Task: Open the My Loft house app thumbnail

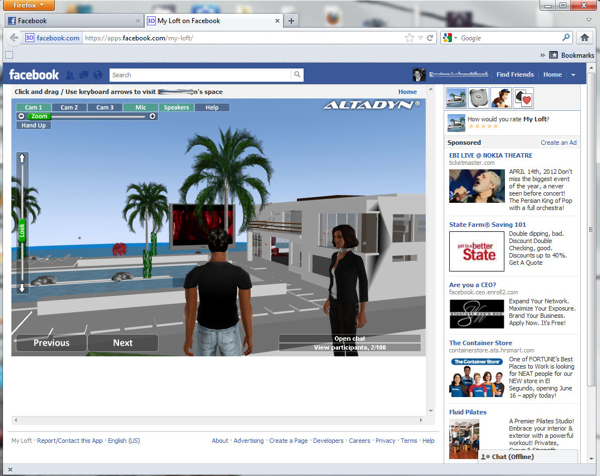Action: click(457, 98)
